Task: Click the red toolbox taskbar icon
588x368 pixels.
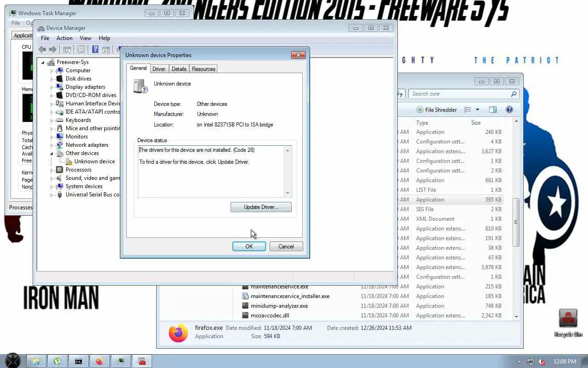Action: [142, 361]
